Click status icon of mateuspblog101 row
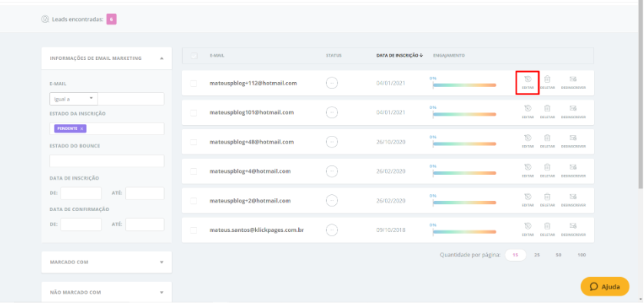The width and height of the screenshot is (644, 304). point(332,112)
